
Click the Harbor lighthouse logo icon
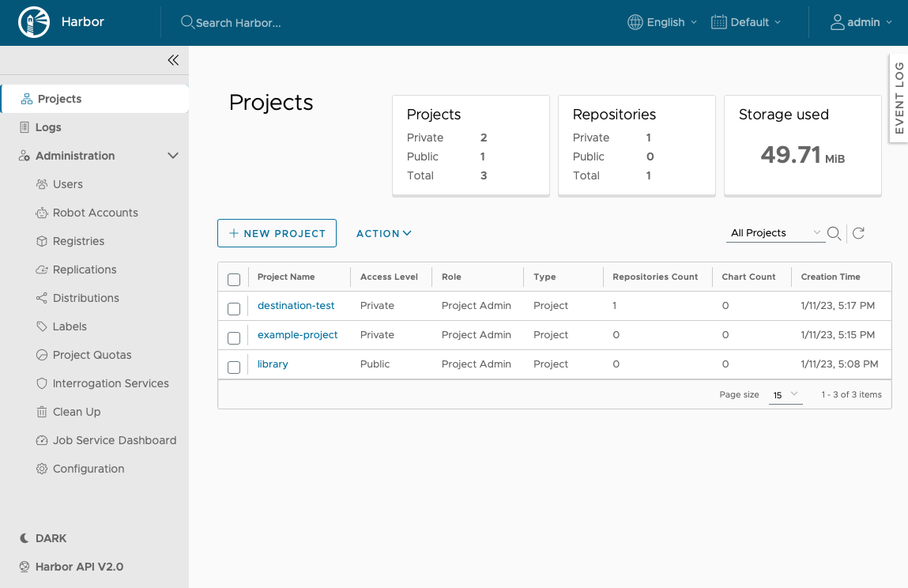(33, 22)
